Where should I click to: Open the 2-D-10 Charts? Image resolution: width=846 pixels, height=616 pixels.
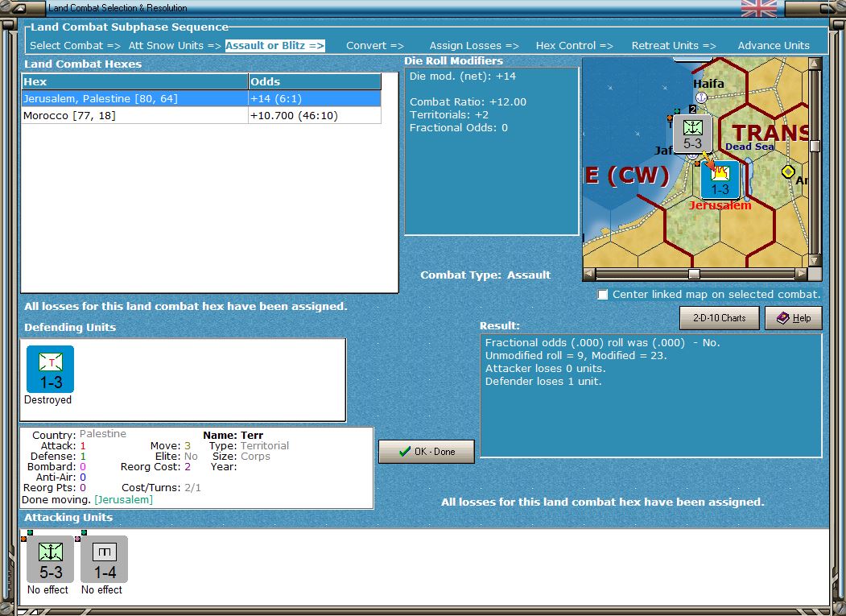click(x=719, y=318)
